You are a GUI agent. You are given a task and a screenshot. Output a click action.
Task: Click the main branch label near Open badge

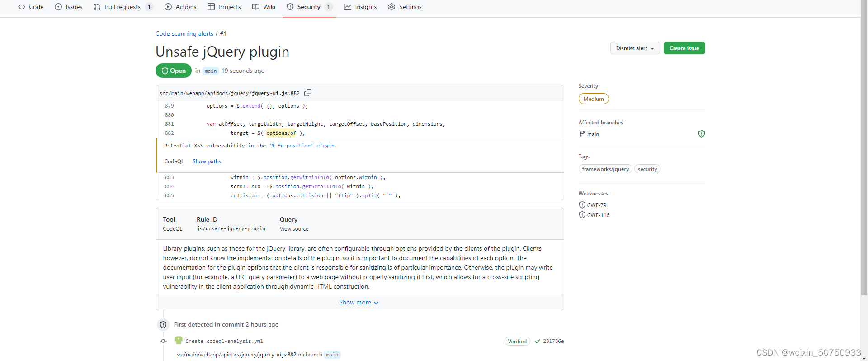[211, 71]
